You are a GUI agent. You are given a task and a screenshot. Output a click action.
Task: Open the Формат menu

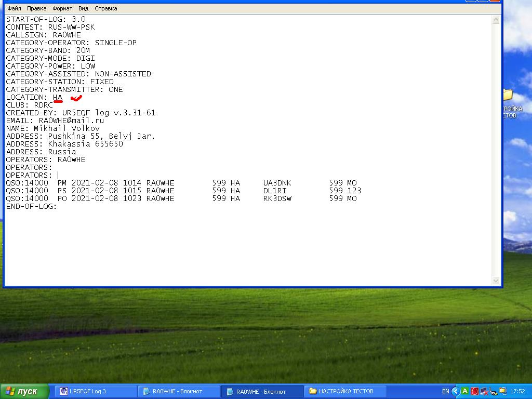[x=62, y=8]
